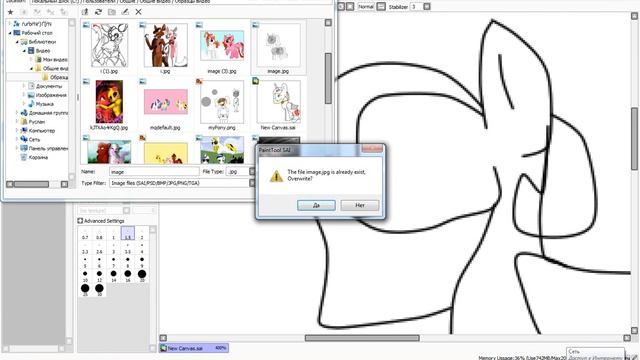Click the brush size list scroll-up arrow
640x360 pixels.
pos(153,230)
